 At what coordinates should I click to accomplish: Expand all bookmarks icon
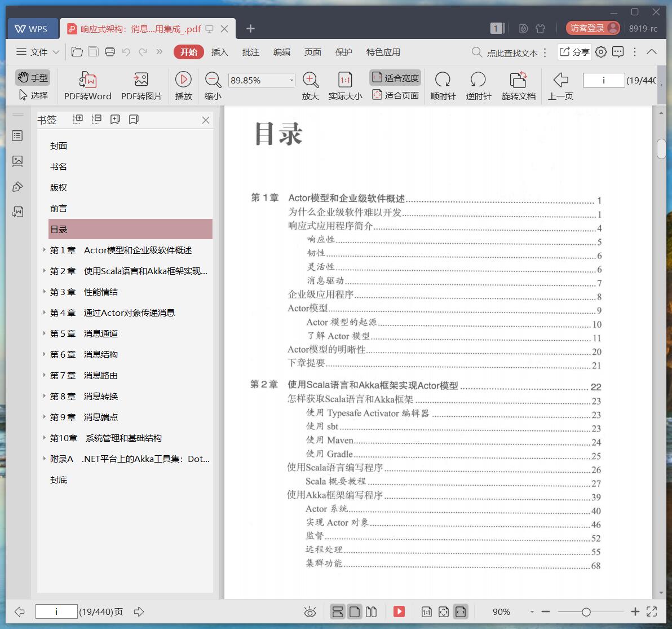(x=78, y=119)
